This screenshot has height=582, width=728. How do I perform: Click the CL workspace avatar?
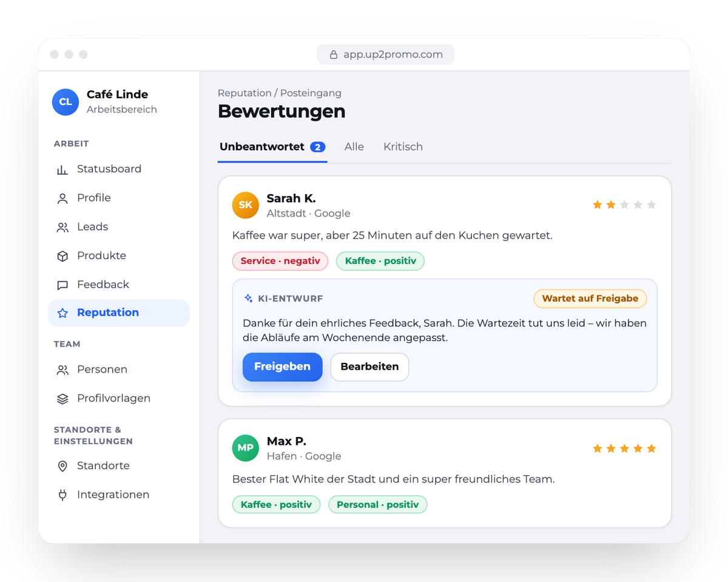pos(66,102)
